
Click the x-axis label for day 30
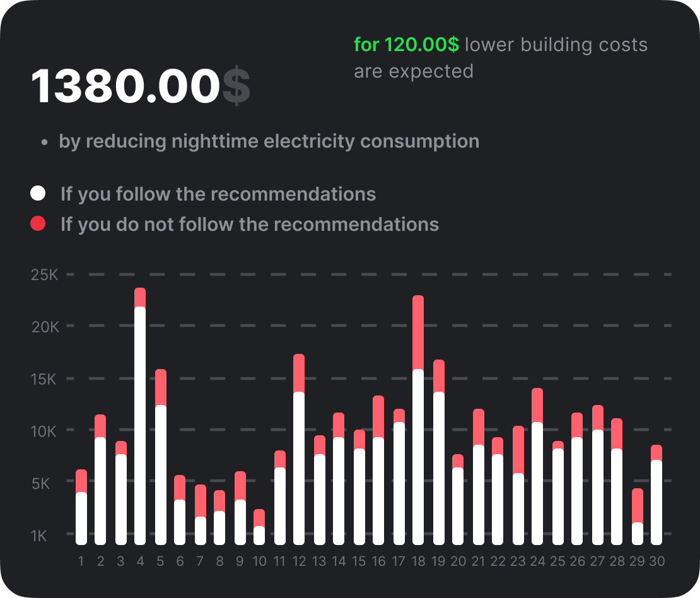[656, 561]
